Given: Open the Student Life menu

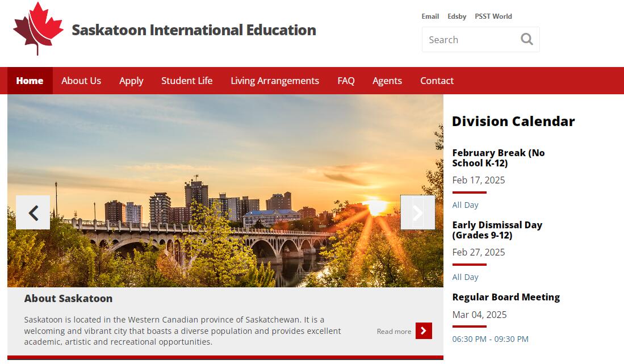Looking at the screenshot, I should [187, 81].
